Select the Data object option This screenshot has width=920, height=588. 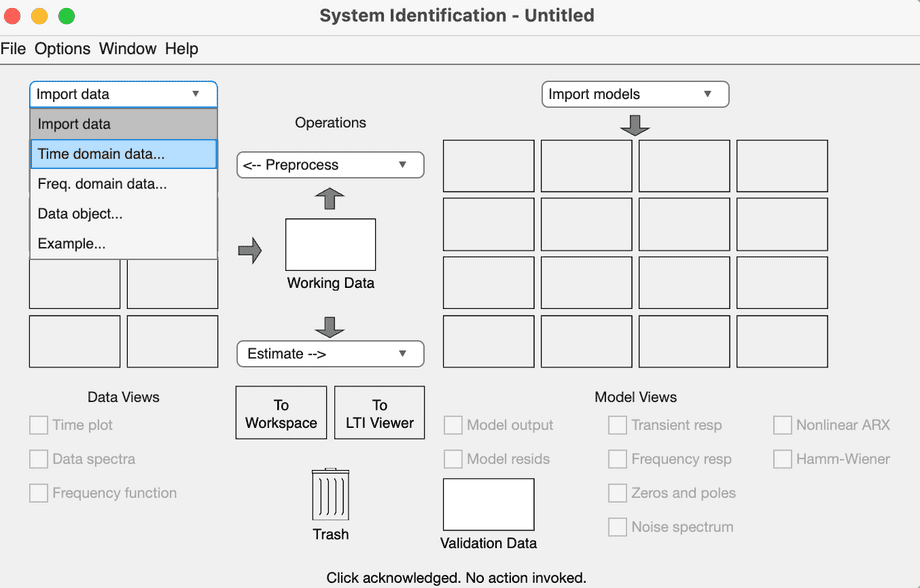(x=123, y=214)
